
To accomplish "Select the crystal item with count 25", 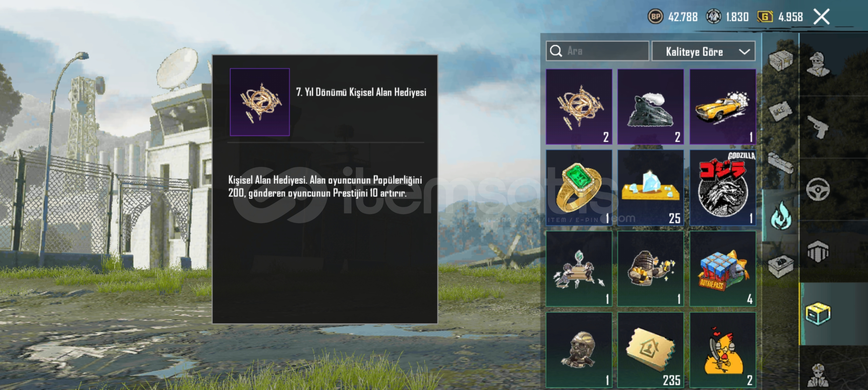I will [x=650, y=188].
